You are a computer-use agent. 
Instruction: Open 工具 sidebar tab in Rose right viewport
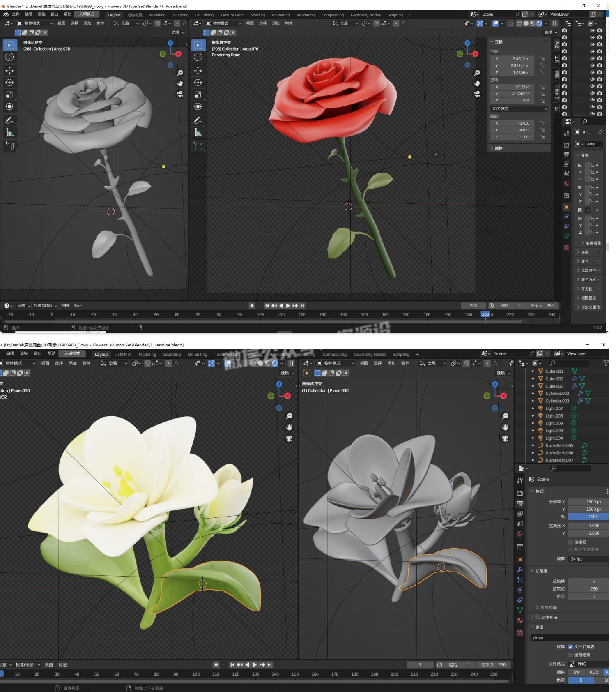(x=556, y=60)
